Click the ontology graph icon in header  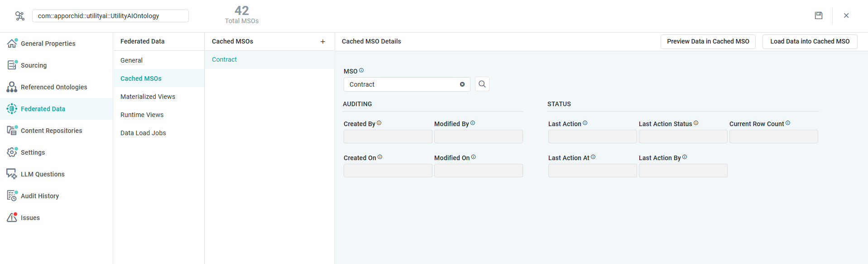pyautogui.click(x=19, y=16)
